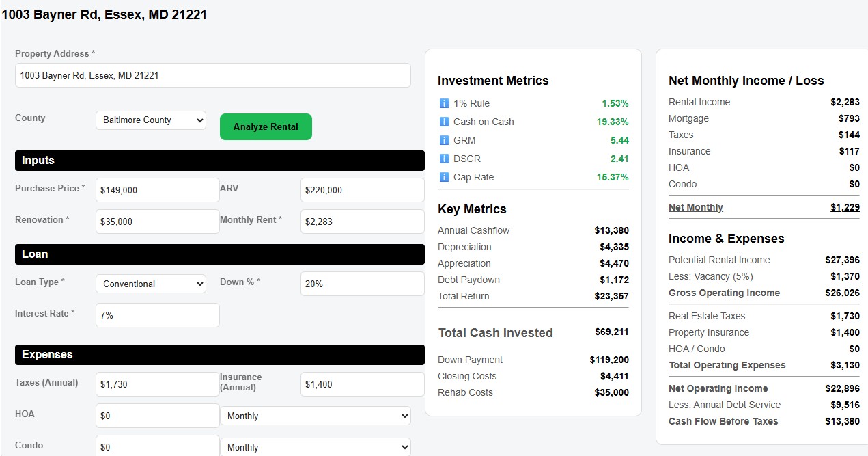Click the Depreciation amount $4,335

615,247
